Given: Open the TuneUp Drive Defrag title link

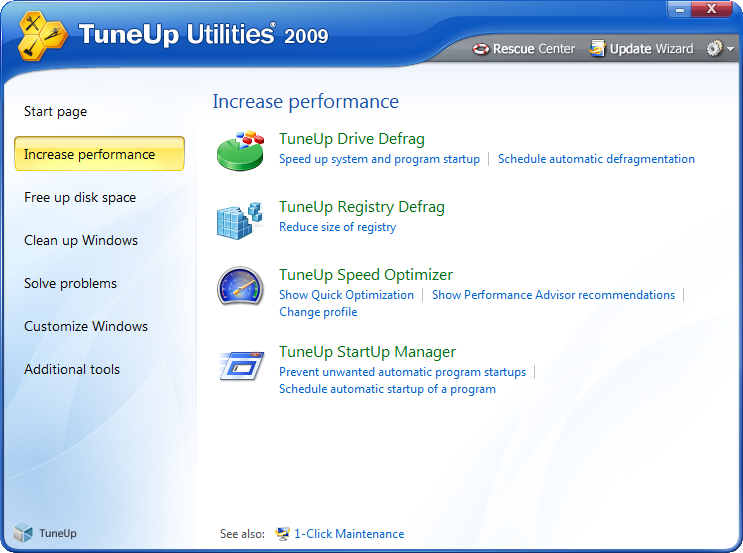Looking at the screenshot, I should [352, 139].
